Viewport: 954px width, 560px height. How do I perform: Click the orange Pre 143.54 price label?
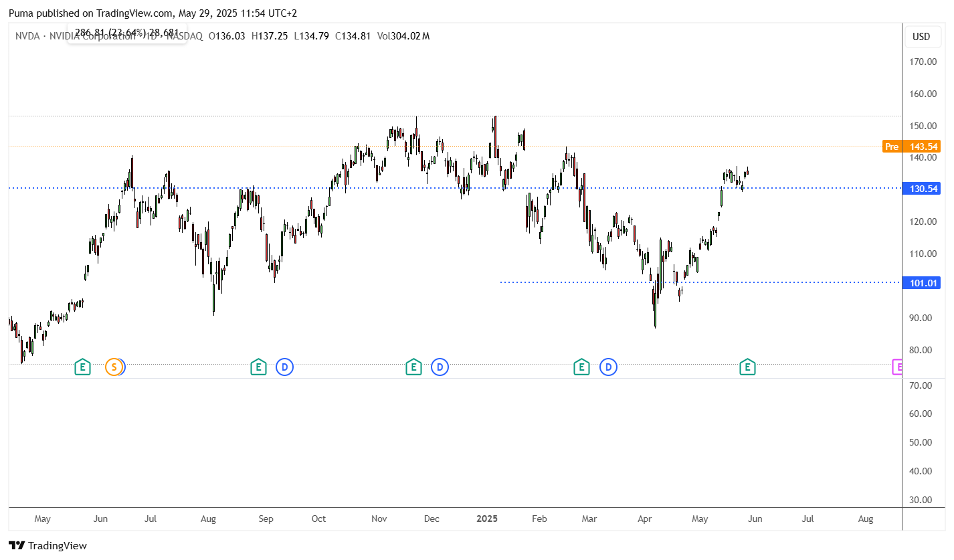point(911,147)
